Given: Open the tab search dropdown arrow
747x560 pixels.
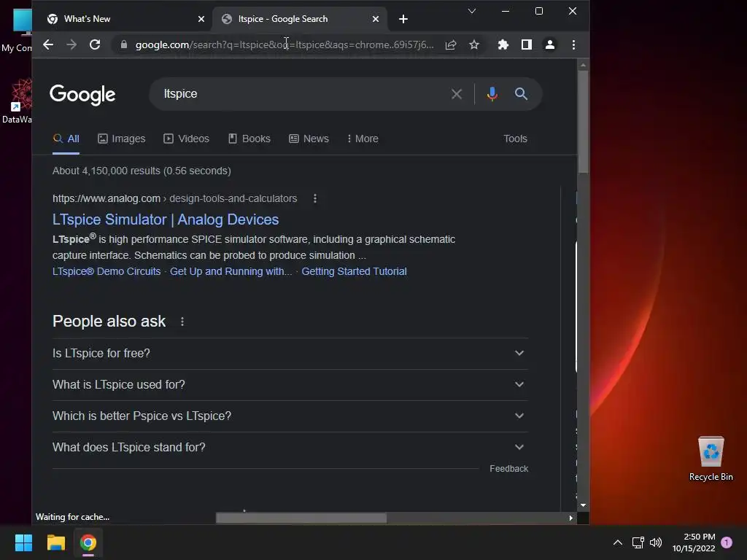Looking at the screenshot, I should point(472,11).
